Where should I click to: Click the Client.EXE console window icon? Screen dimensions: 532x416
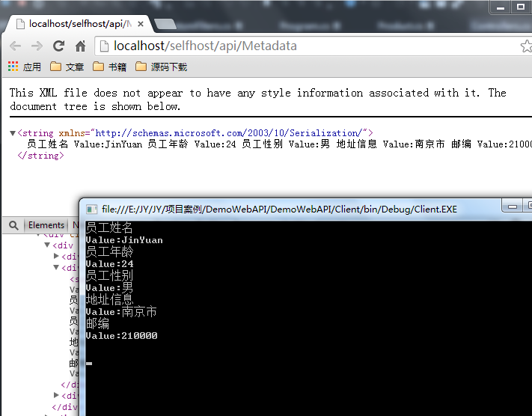91,209
